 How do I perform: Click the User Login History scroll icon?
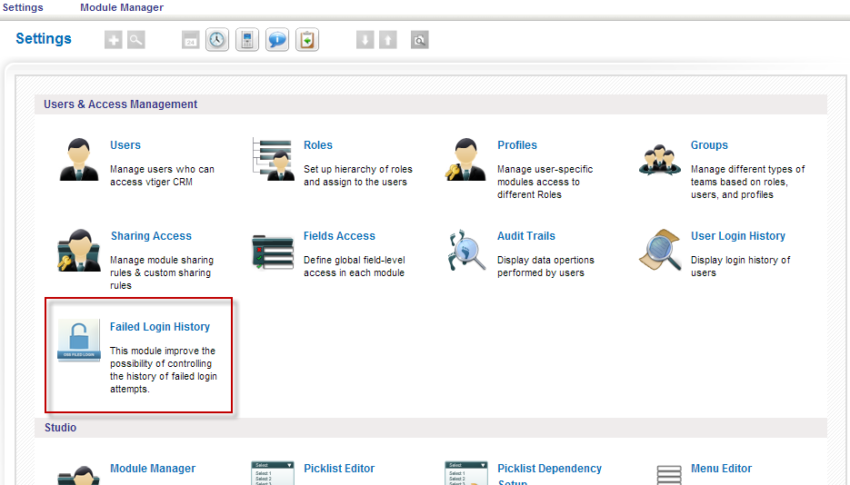tap(660, 250)
